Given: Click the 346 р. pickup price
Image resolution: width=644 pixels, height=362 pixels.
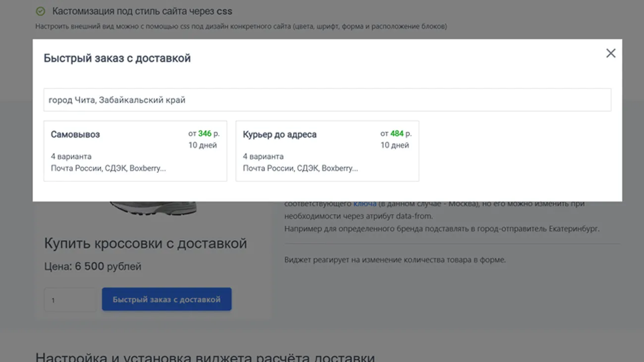Looking at the screenshot, I should coord(204,134).
